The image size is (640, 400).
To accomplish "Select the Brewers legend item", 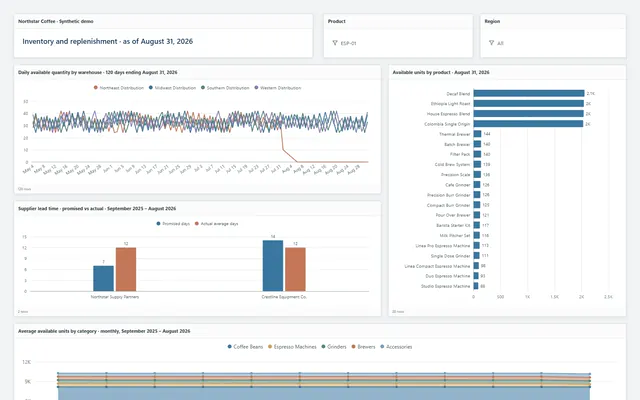I will point(363,347).
